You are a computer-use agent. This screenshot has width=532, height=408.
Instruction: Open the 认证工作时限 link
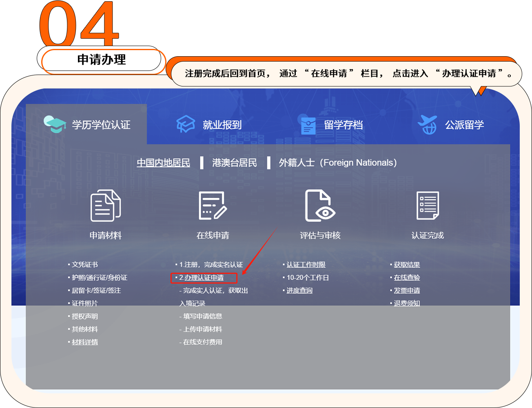coord(306,265)
